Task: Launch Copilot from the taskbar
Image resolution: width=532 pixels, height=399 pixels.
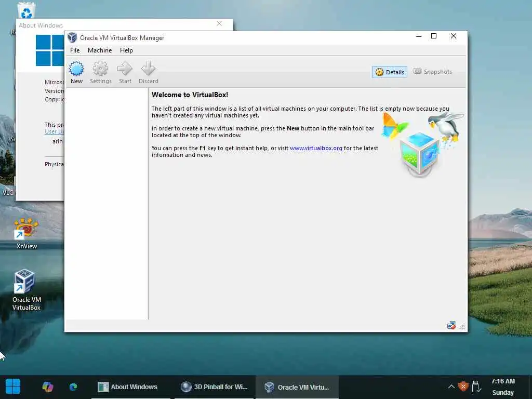Action: (x=47, y=387)
